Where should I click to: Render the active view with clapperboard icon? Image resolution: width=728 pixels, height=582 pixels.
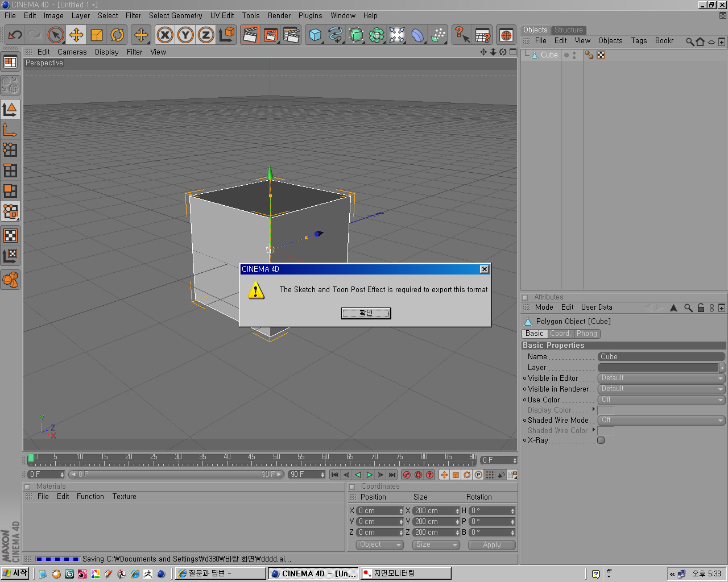250,35
